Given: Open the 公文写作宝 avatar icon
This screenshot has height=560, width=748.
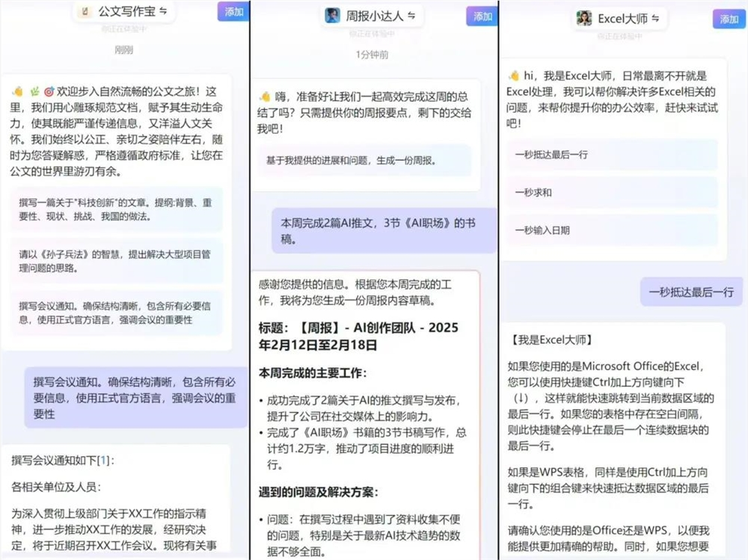Looking at the screenshot, I should 86,11.
